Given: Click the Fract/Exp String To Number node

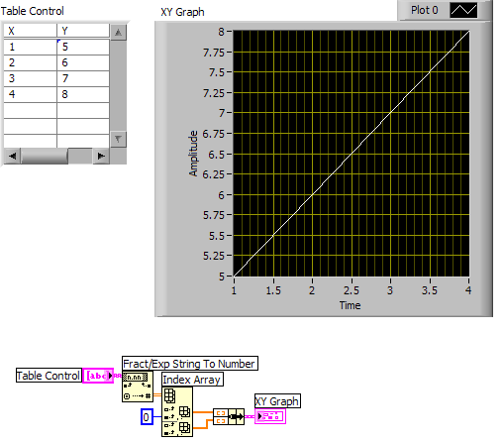Looking at the screenshot, I should (x=138, y=387).
